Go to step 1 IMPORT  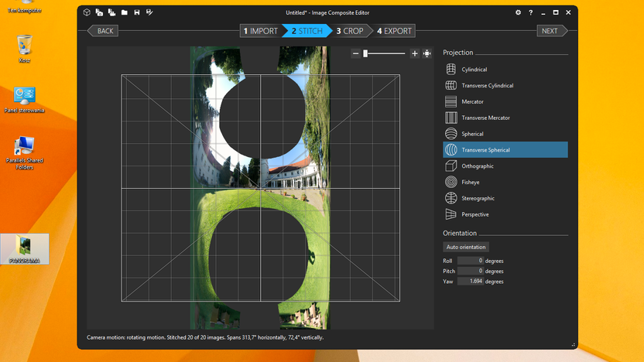tap(260, 31)
